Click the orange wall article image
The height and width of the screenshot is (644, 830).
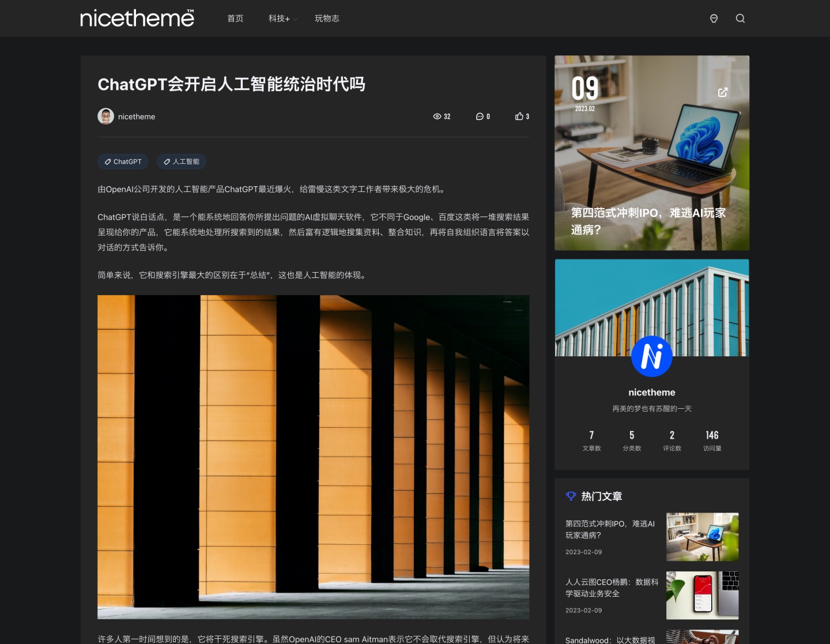313,457
